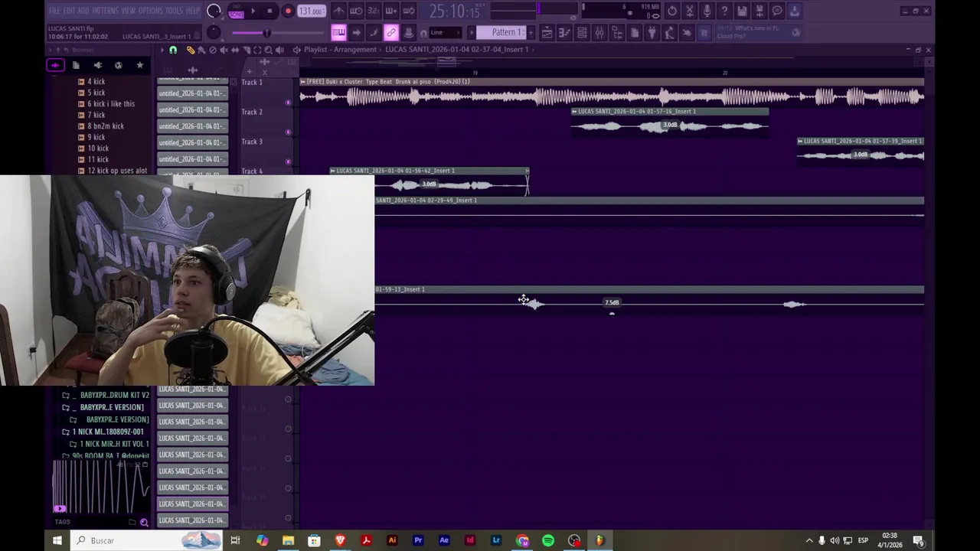Play the browser sample preview button
This screenshot has height=551, width=980.
60,508
